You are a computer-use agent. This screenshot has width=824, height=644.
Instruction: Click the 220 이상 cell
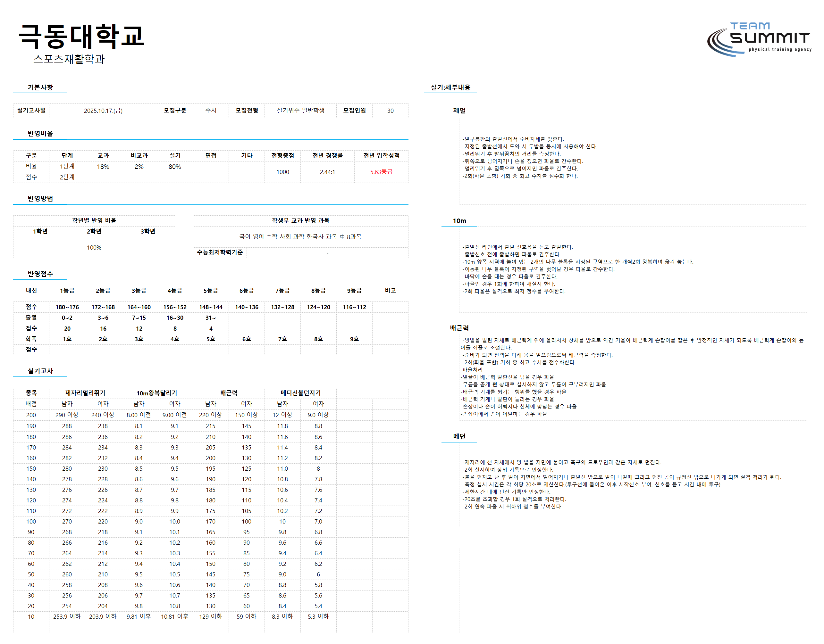coord(211,415)
